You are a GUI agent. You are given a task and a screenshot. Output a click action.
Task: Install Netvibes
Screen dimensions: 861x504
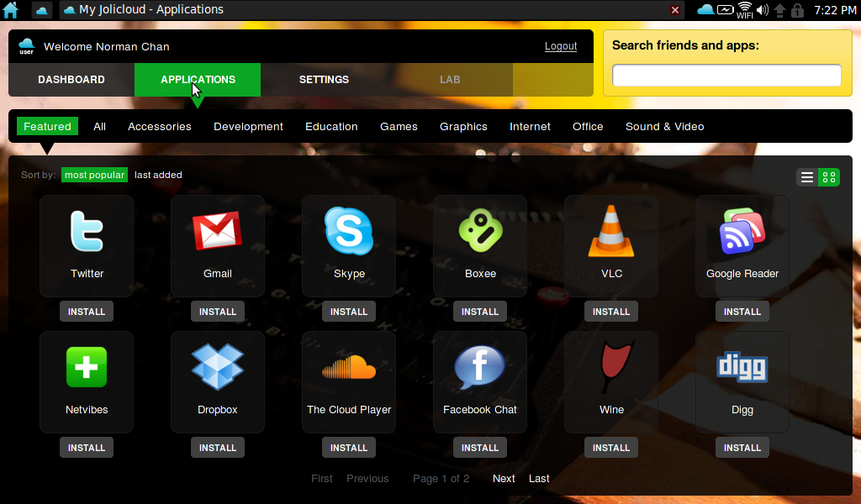coord(87,448)
